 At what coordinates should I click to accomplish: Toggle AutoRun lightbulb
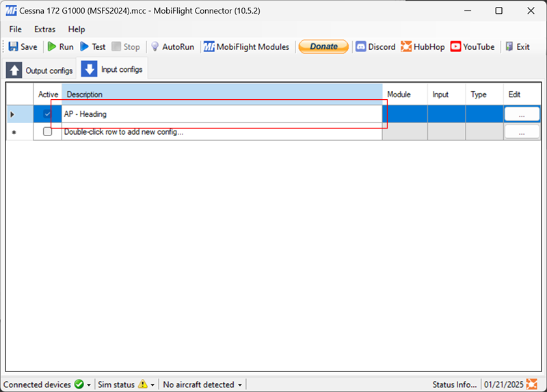click(155, 47)
